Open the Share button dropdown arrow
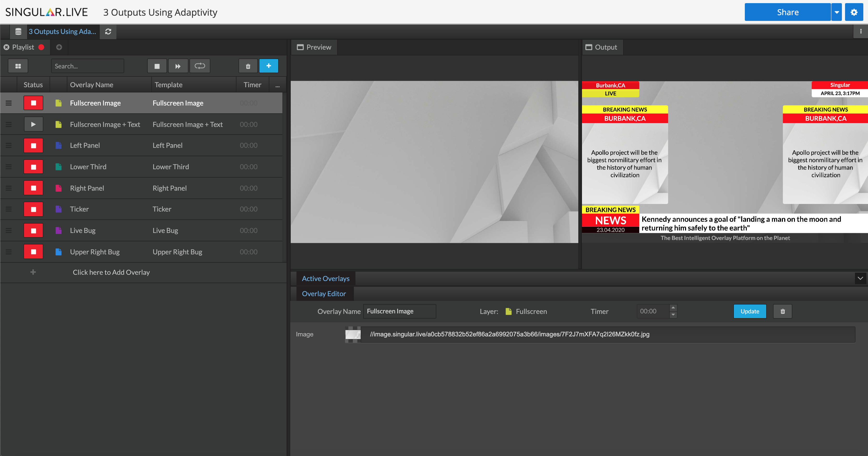 coord(836,12)
